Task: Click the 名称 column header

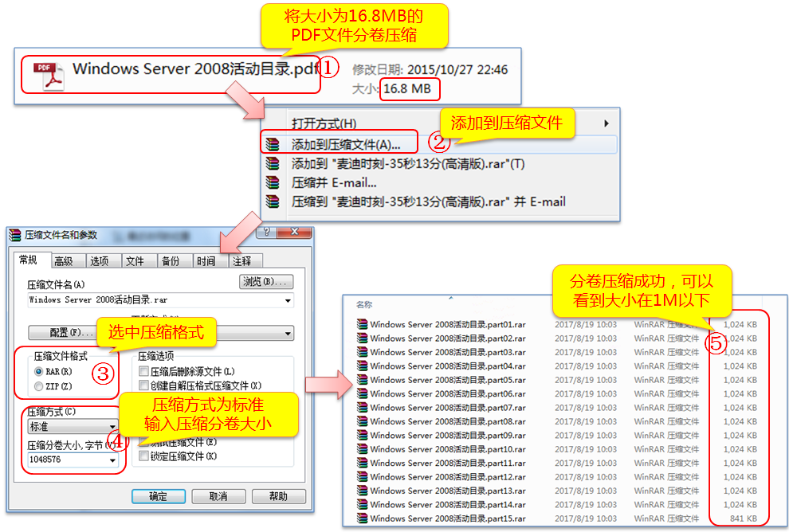Action: pyautogui.click(x=363, y=305)
